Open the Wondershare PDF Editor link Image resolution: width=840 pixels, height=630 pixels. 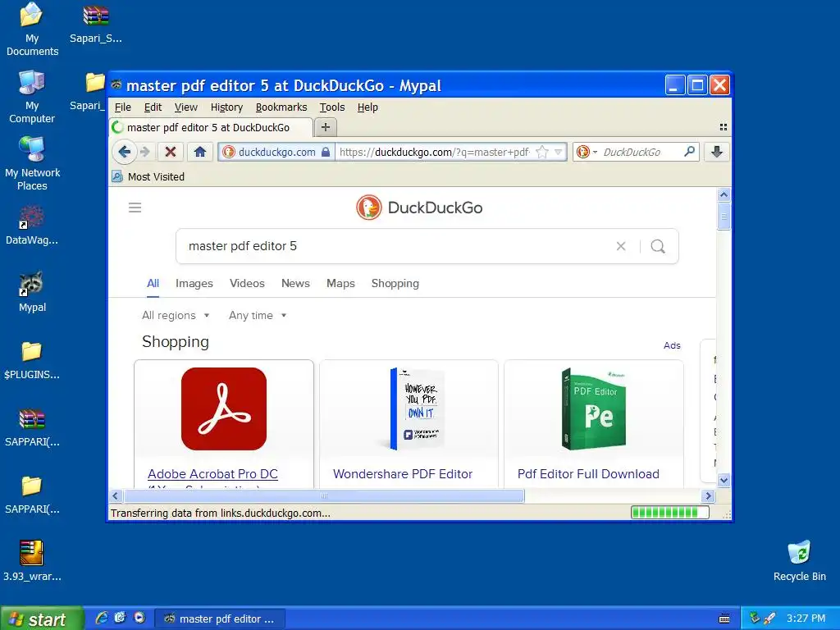[x=403, y=474]
